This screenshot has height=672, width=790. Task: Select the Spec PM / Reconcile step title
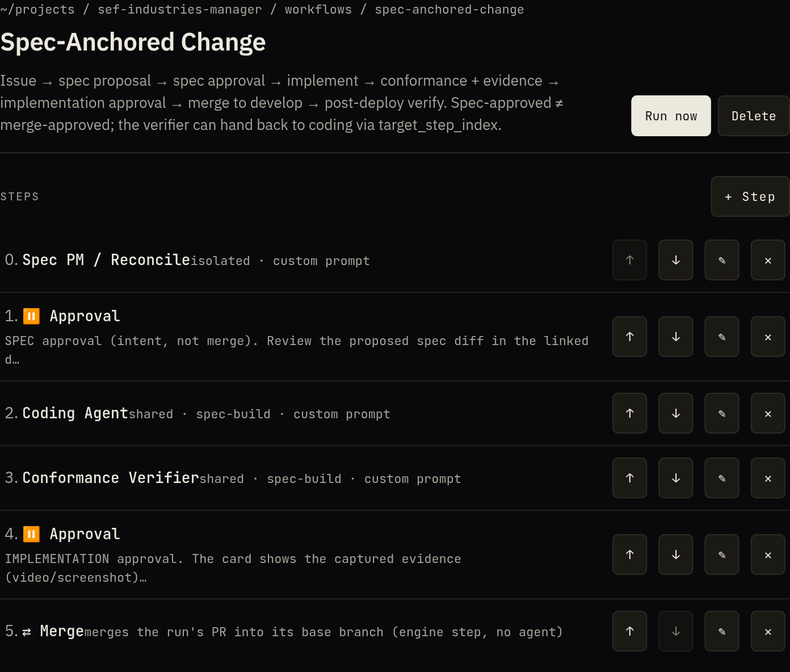pos(106,260)
